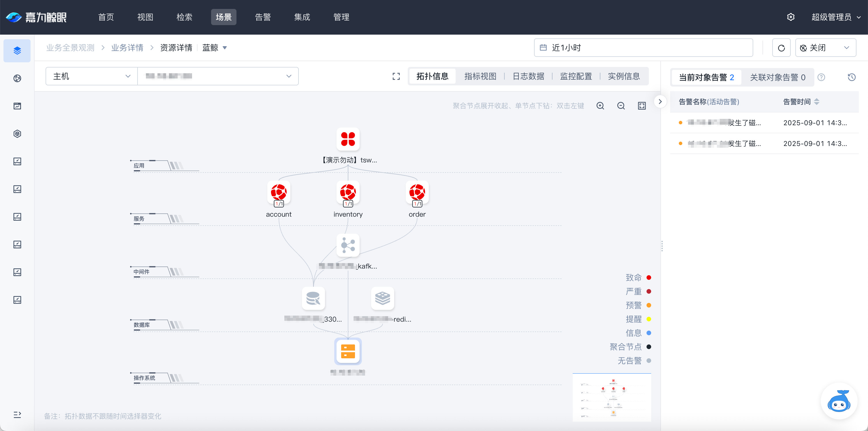Switch to 关联对象告警 tab
This screenshot has width=868, height=431.
pos(777,78)
